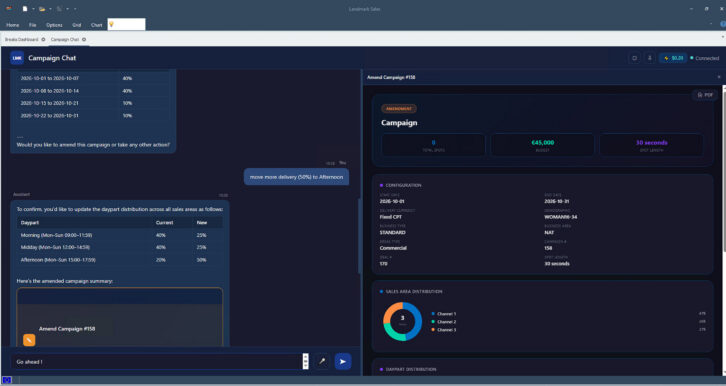Click the microphone voice input icon
Image resolution: width=726 pixels, height=386 pixels.
point(322,361)
